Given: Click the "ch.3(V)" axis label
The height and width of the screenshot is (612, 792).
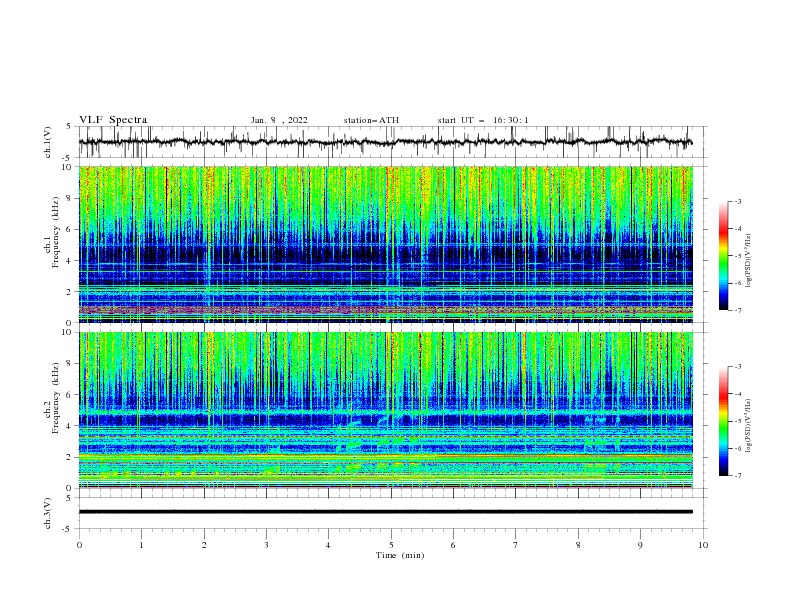Looking at the screenshot, I should click(48, 513).
